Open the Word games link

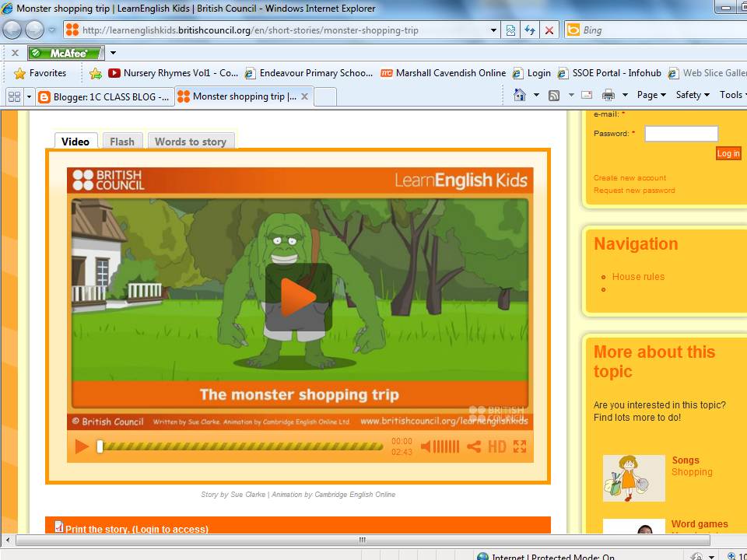point(700,523)
